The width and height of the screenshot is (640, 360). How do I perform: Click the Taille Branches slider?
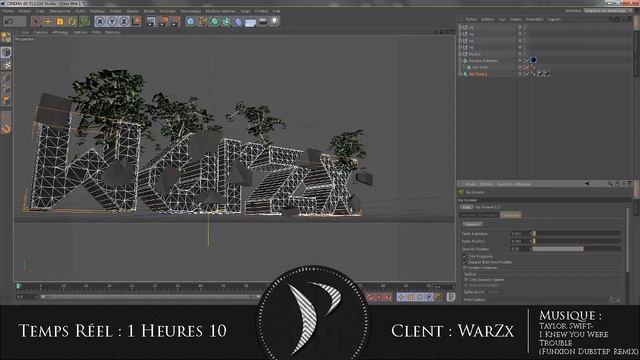coord(577,233)
